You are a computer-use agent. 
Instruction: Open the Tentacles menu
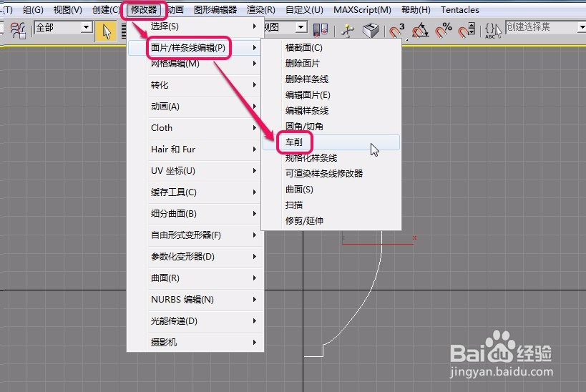click(x=459, y=10)
